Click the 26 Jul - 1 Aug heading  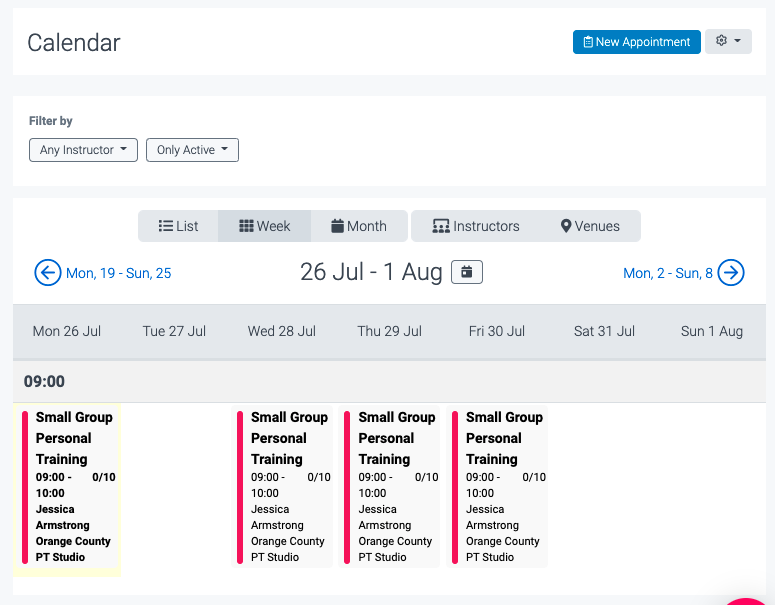coord(371,272)
